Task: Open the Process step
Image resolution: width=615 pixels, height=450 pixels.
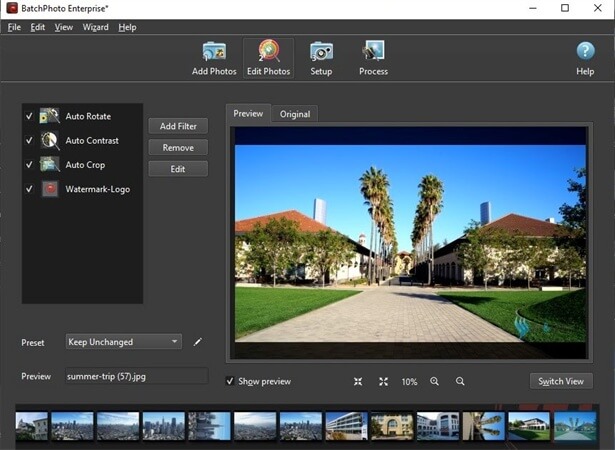Action: pyautogui.click(x=373, y=58)
